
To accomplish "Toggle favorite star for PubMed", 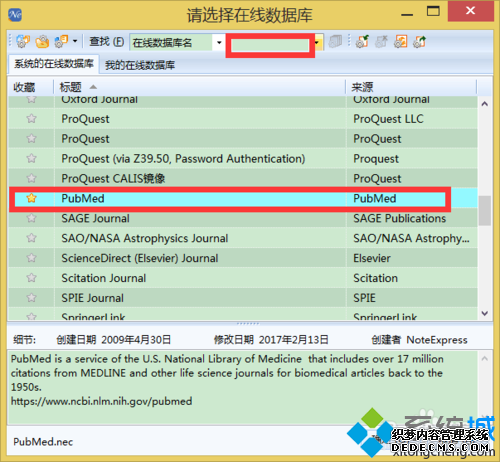I will pos(31,198).
